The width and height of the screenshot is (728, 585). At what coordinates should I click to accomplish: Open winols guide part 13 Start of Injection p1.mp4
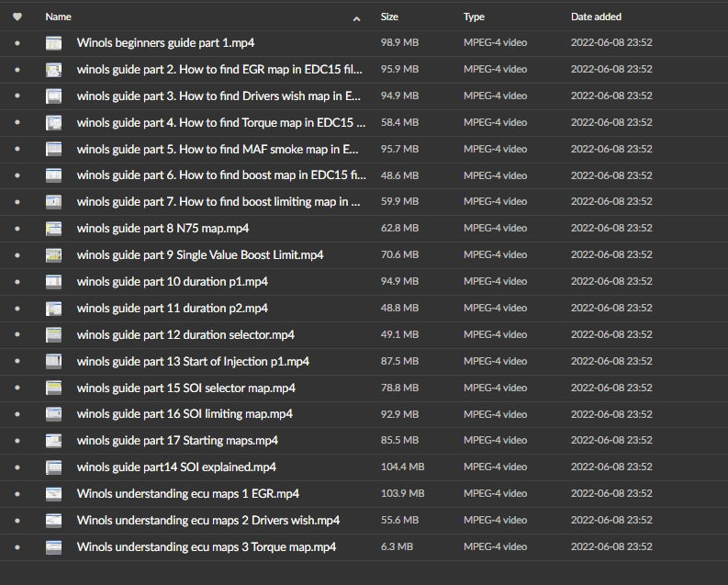[x=193, y=361]
